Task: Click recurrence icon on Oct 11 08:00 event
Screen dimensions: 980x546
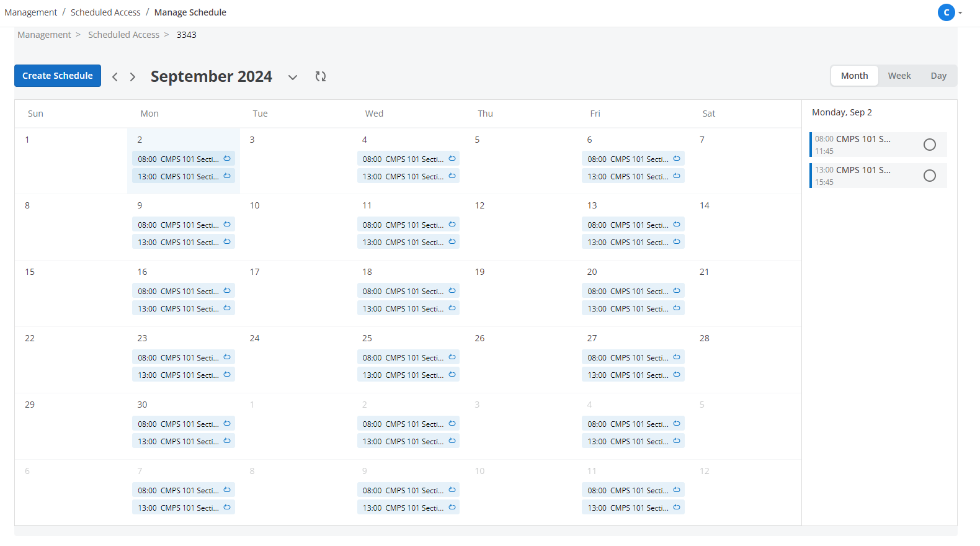Action: click(677, 490)
